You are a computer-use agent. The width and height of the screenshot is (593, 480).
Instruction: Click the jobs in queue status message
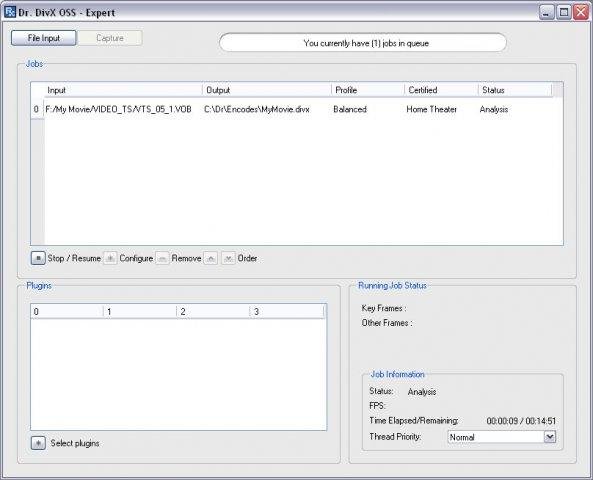[x=363, y=43]
